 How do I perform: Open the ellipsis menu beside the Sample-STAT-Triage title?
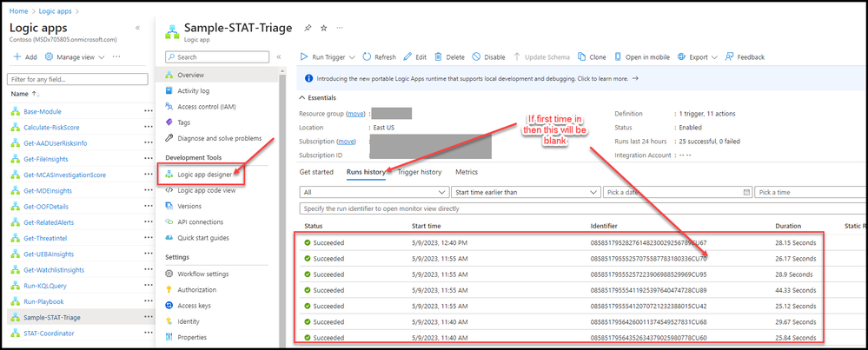tap(340, 28)
